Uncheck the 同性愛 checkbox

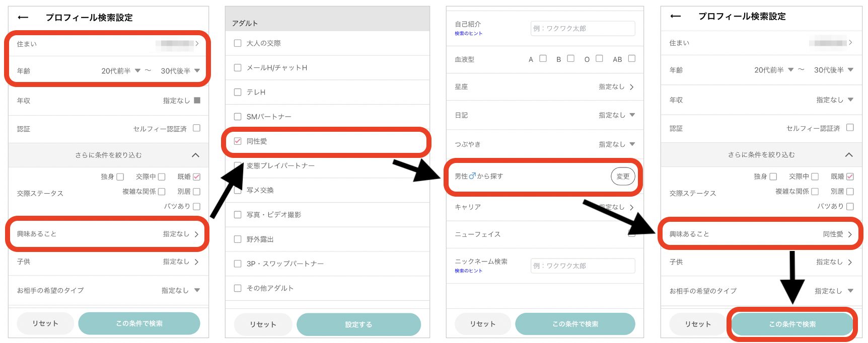click(x=238, y=141)
